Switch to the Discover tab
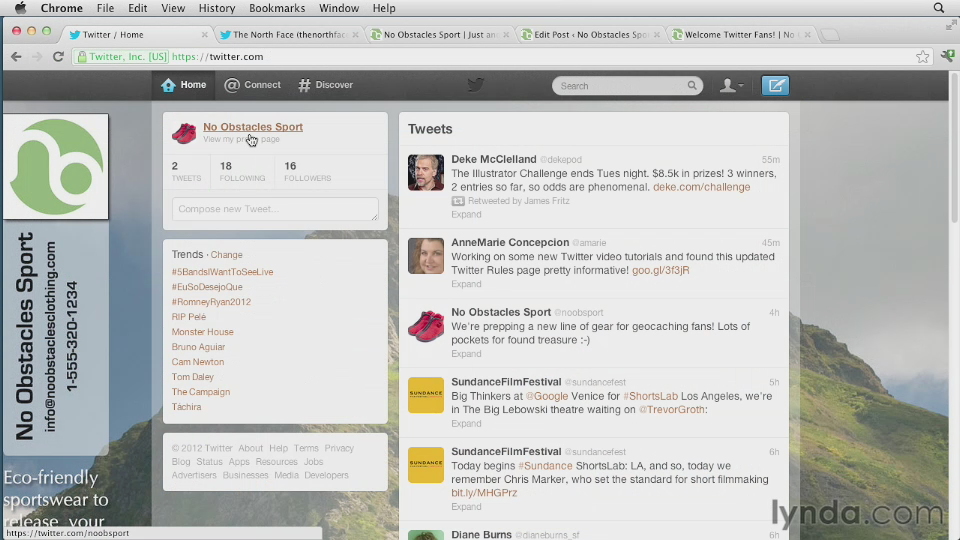The height and width of the screenshot is (540, 960). click(325, 85)
